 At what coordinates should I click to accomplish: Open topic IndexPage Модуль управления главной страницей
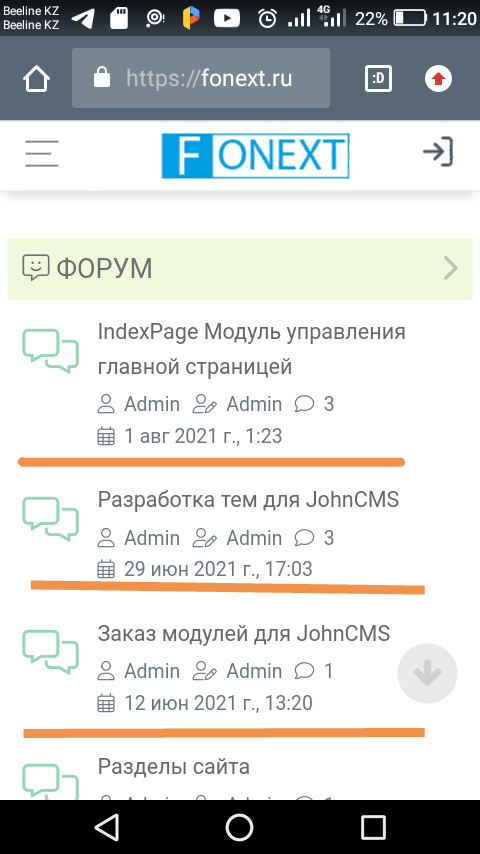coord(252,349)
